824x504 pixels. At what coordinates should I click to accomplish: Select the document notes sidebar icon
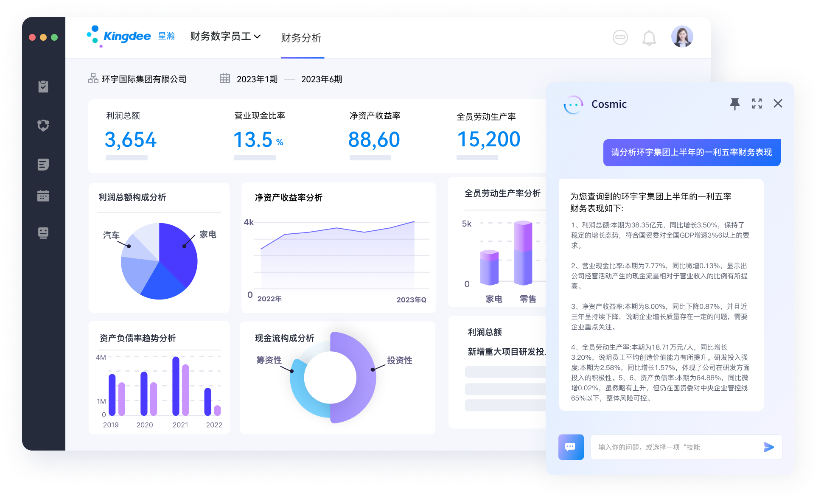(43, 164)
